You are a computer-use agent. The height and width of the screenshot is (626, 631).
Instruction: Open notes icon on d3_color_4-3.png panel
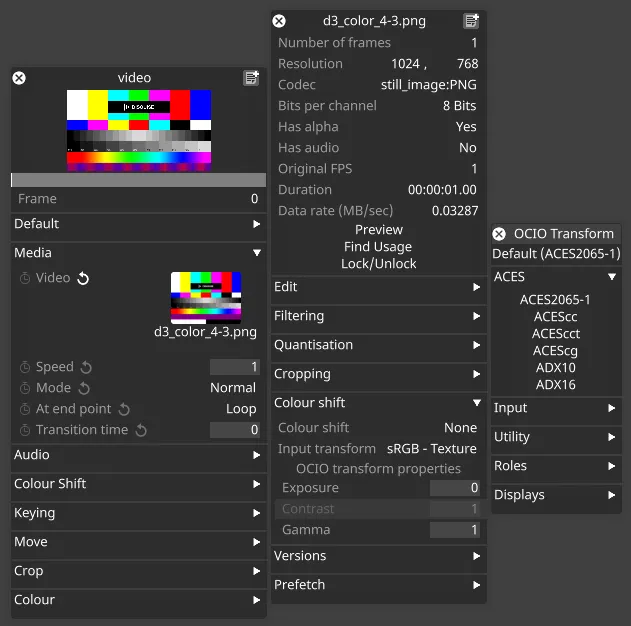point(471,21)
